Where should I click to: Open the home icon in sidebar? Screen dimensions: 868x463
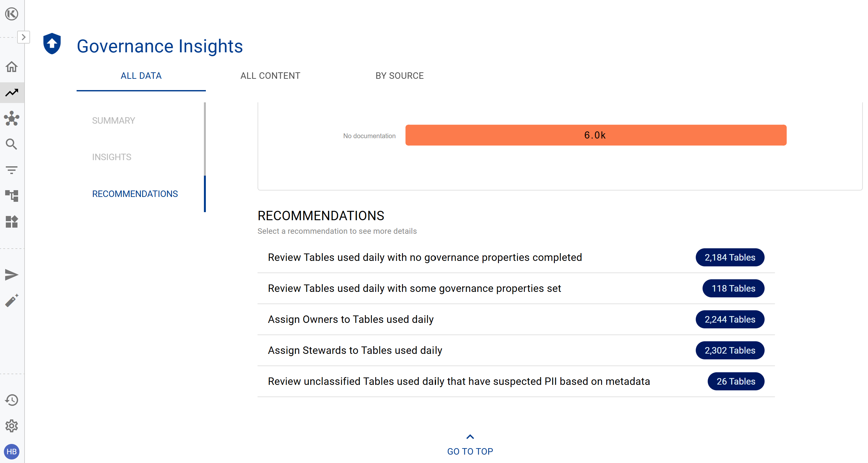(12, 67)
